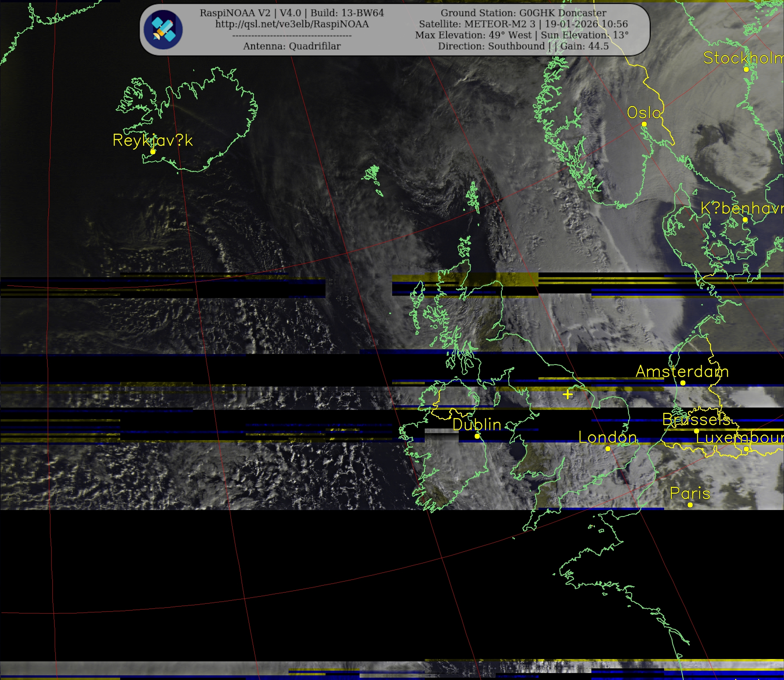Click the Luxembourg city marker dot
This screenshot has width=784, height=680.
tap(746, 449)
